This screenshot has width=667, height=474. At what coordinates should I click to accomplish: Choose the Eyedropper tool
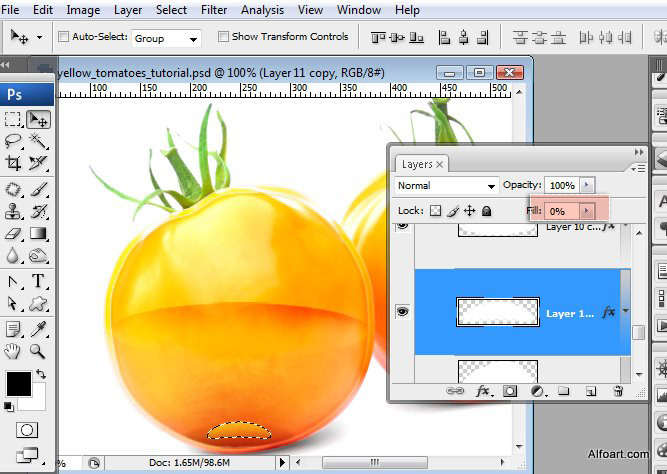[38, 327]
